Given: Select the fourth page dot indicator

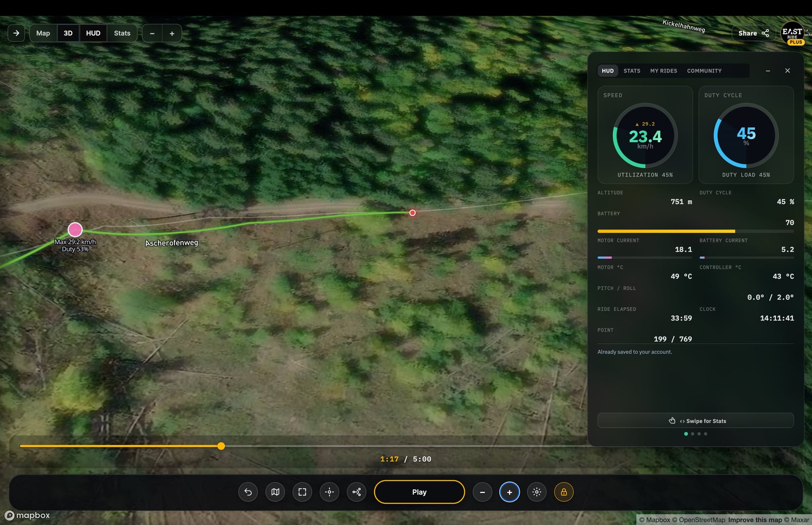Looking at the screenshot, I should coord(705,434).
